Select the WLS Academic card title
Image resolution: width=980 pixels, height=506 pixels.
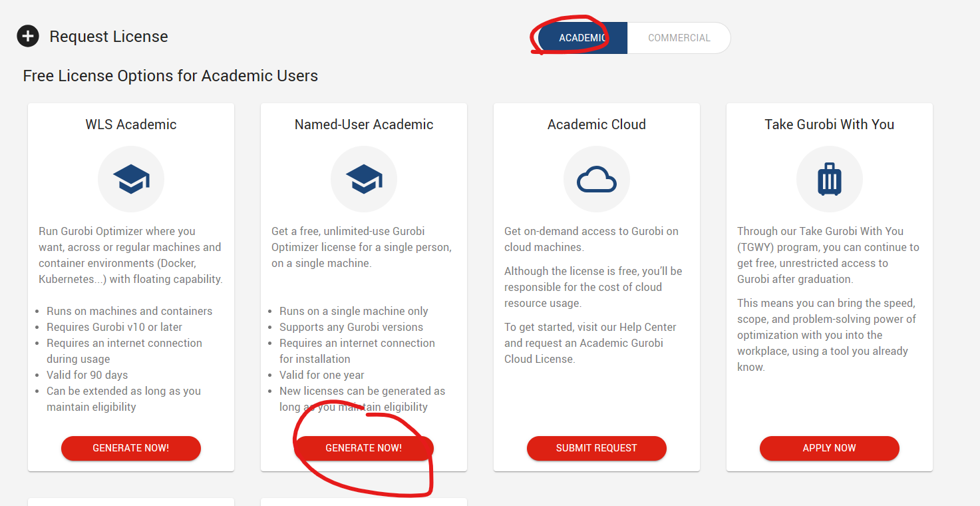click(x=131, y=125)
